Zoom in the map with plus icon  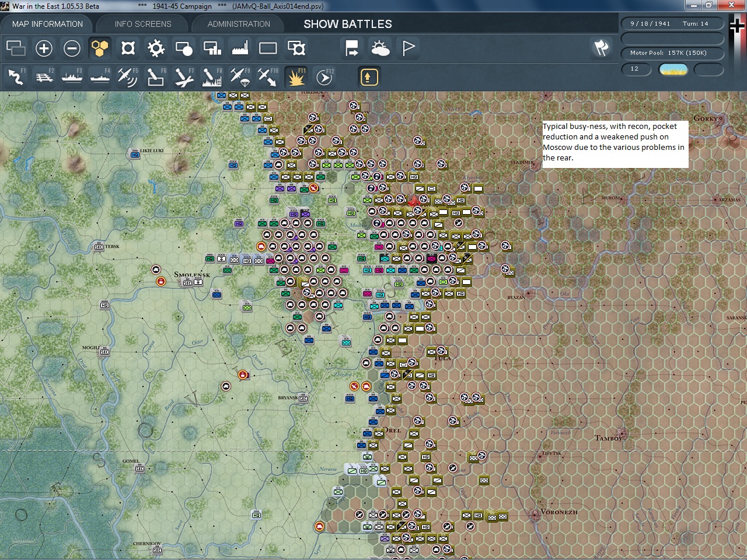coord(44,48)
